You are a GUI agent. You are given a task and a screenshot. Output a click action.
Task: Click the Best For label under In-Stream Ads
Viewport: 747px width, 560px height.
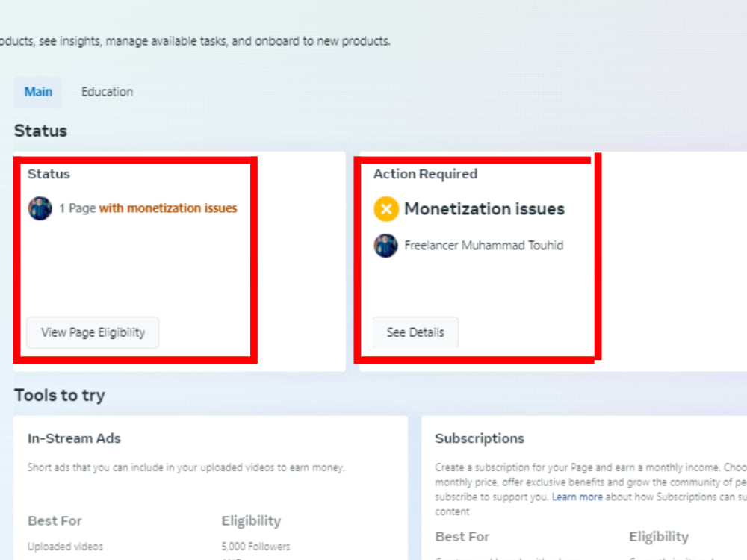tap(54, 520)
